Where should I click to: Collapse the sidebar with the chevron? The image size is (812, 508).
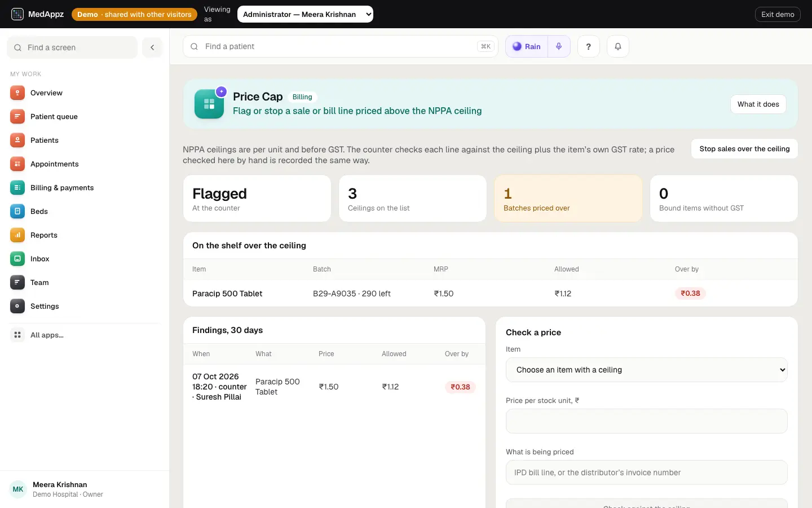(152, 47)
